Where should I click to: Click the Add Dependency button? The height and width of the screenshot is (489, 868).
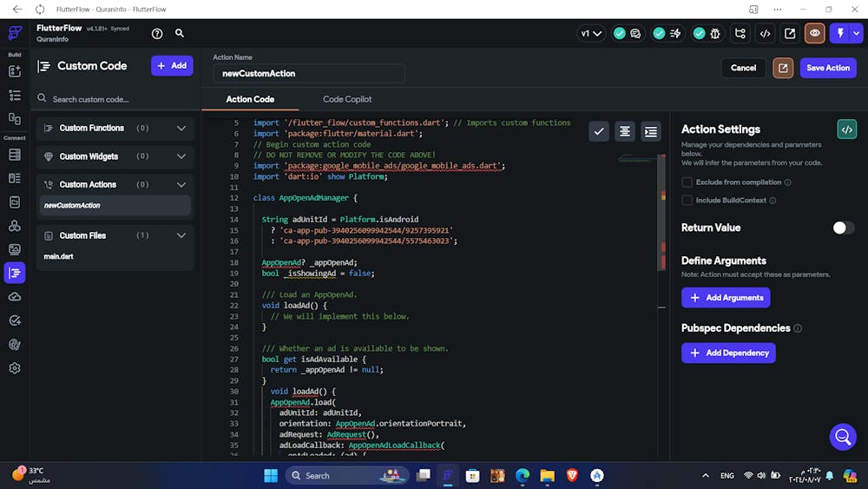pyautogui.click(x=728, y=353)
